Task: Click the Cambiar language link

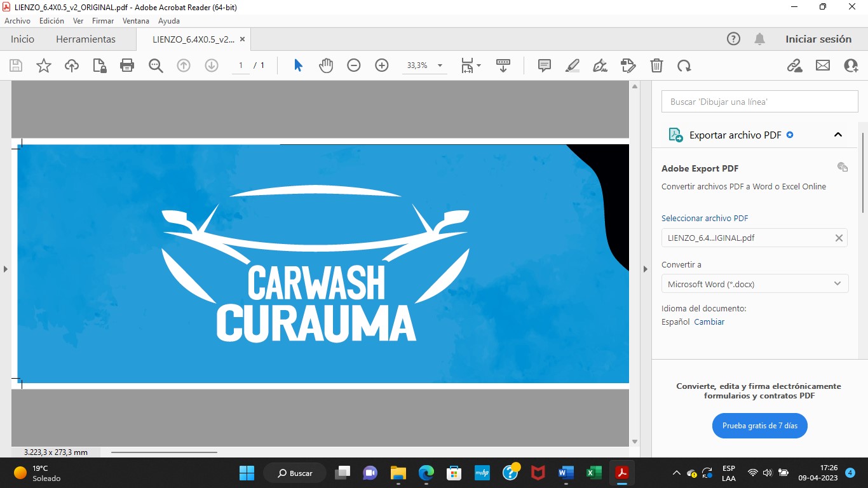Action: [x=709, y=322]
